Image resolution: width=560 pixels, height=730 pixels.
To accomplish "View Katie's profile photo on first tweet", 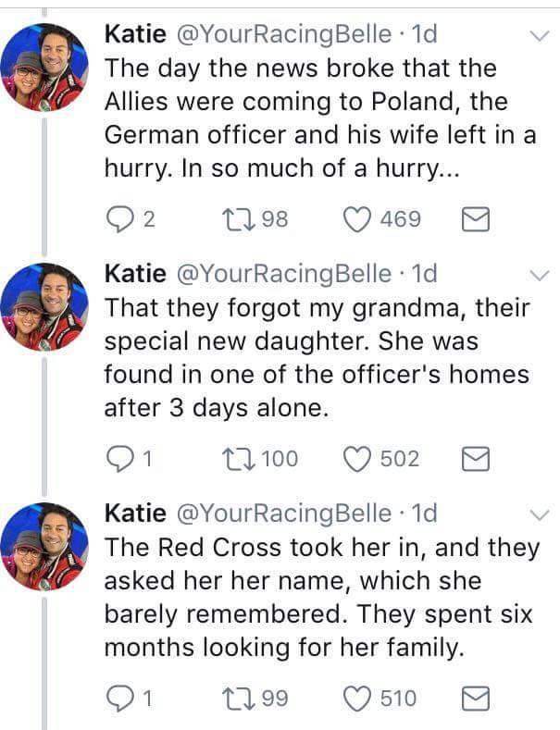I will click(44, 67).
